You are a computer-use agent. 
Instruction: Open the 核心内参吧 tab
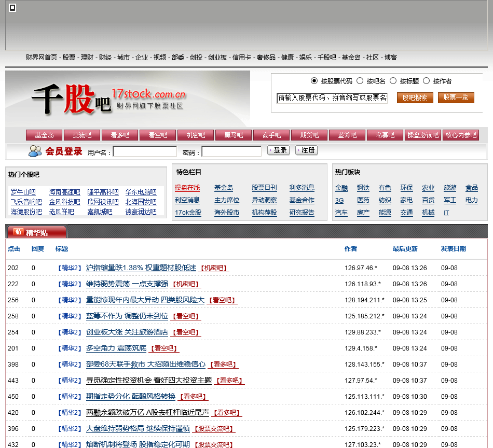(x=461, y=135)
